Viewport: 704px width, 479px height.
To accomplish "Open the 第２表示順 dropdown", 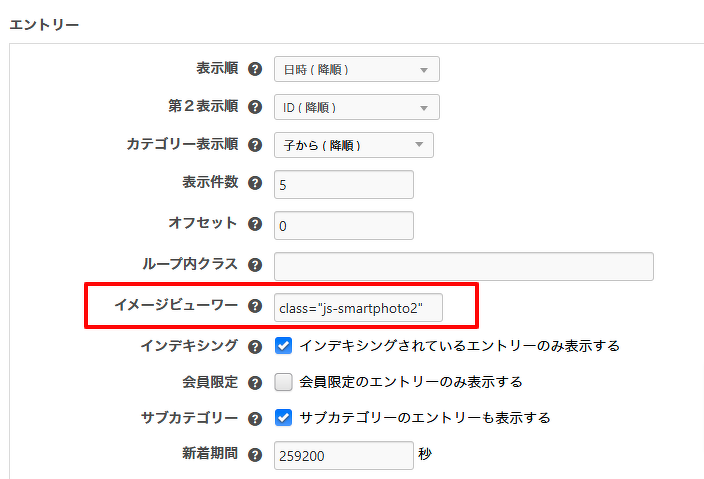I will (356, 107).
